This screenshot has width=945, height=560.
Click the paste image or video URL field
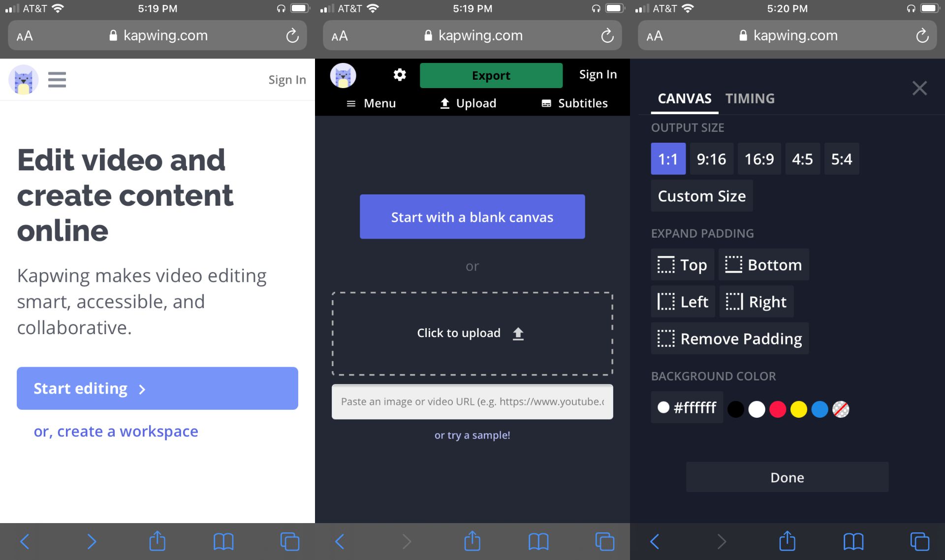click(472, 402)
